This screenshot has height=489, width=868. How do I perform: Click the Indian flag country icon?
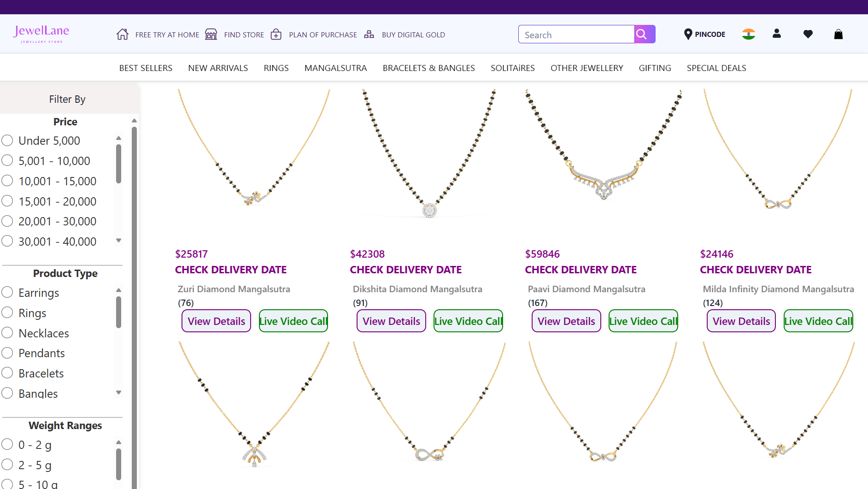(x=748, y=34)
